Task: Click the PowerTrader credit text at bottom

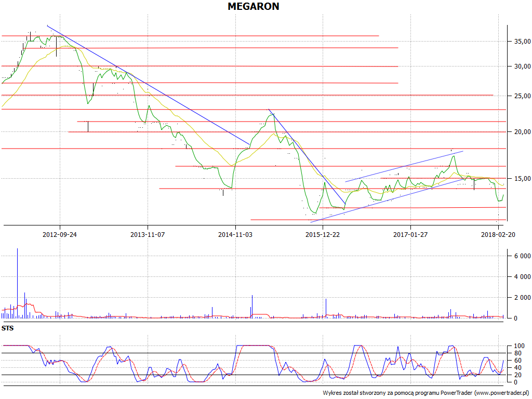Action: coord(426,393)
